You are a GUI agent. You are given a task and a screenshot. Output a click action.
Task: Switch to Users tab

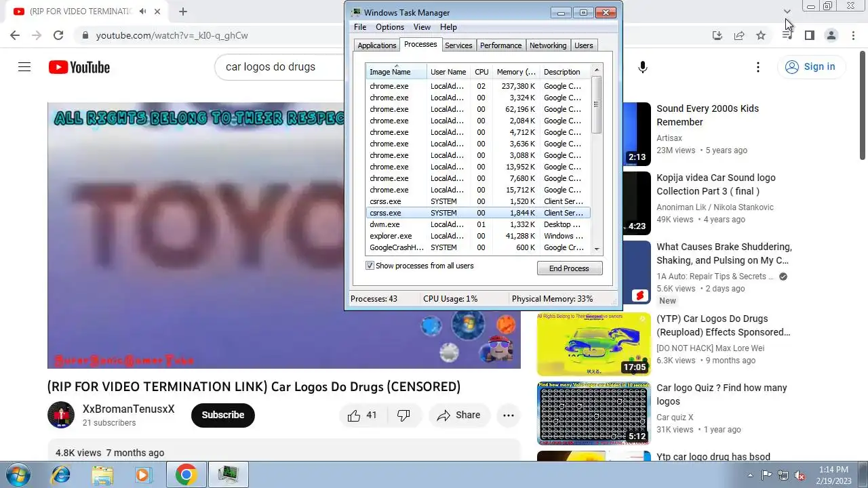tap(584, 45)
